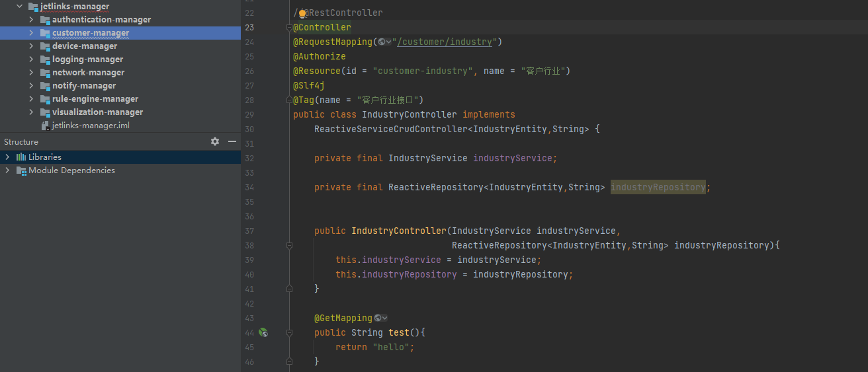Click the Structure panel title
The image size is (868, 372).
coord(21,142)
